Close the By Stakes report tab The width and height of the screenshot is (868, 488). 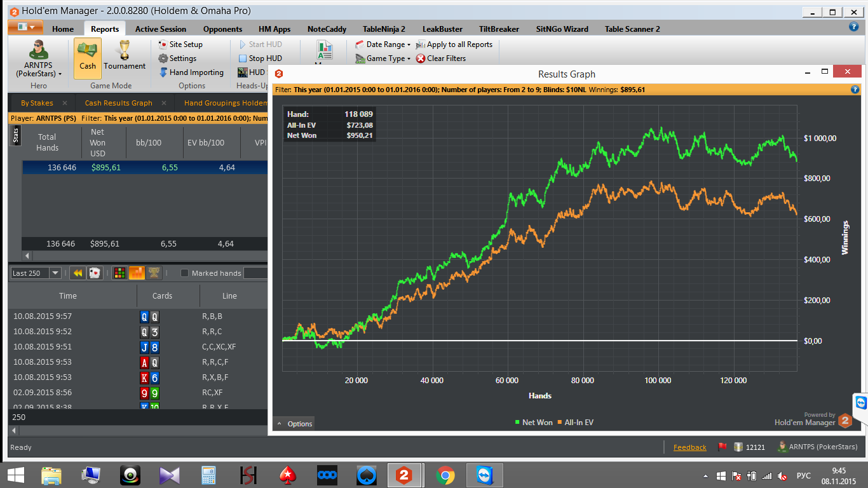[x=65, y=103]
